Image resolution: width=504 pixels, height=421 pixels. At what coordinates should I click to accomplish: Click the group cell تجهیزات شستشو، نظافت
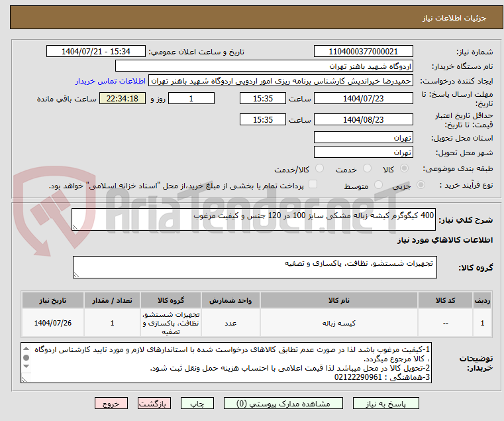(x=171, y=323)
